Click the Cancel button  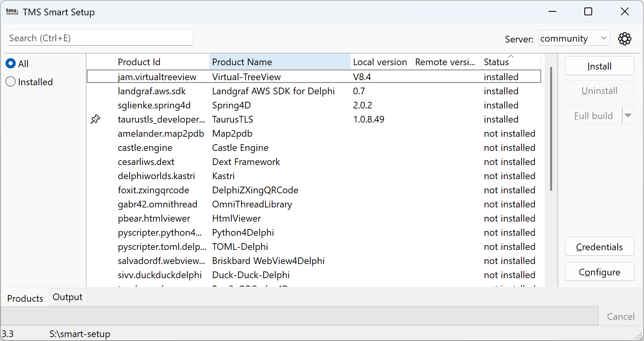pos(620,316)
